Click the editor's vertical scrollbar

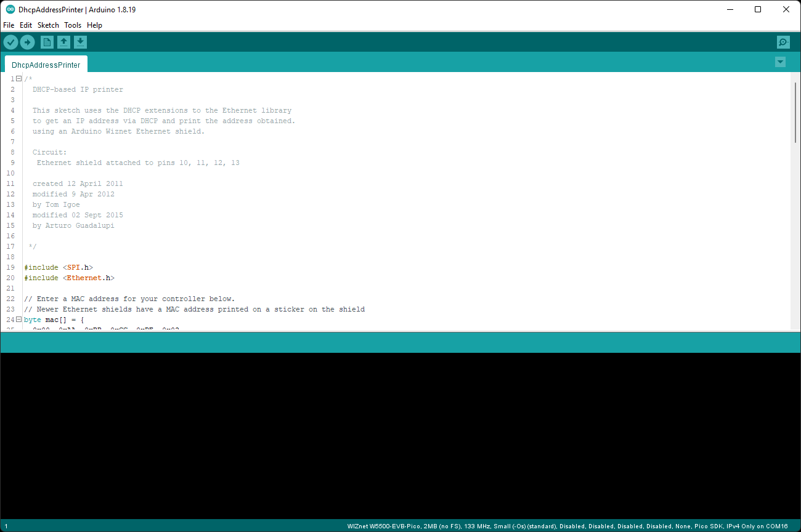795,111
